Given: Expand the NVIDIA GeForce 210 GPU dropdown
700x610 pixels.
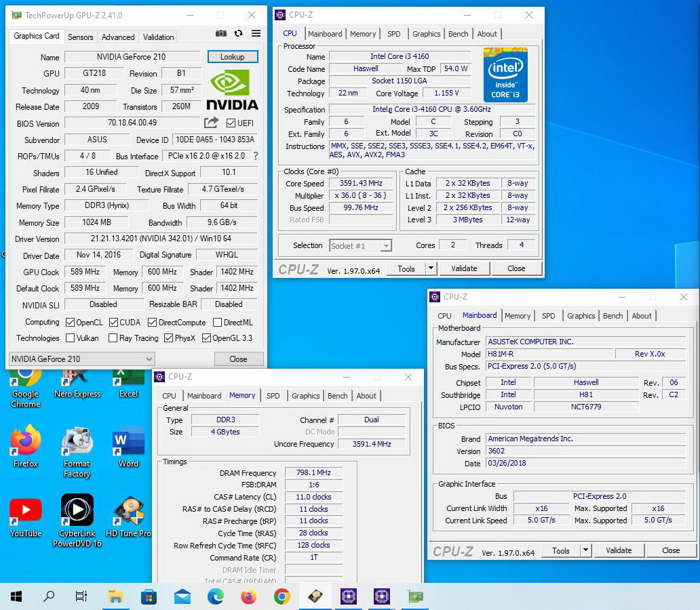Looking at the screenshot, I should pyautogui.click(x=81, y=359).
